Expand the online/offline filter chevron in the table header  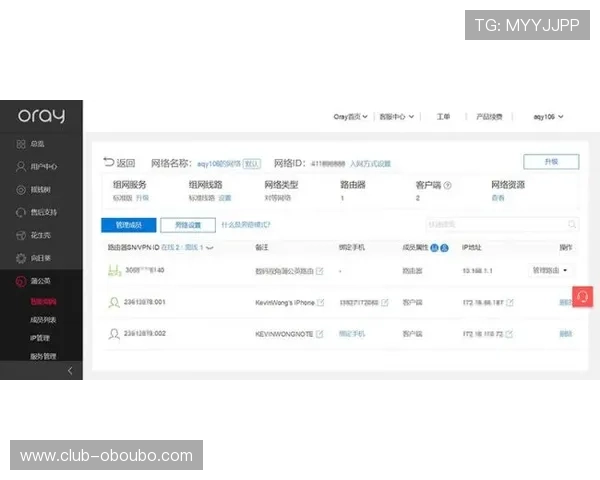pyautogui.click(x=210, y=248)
